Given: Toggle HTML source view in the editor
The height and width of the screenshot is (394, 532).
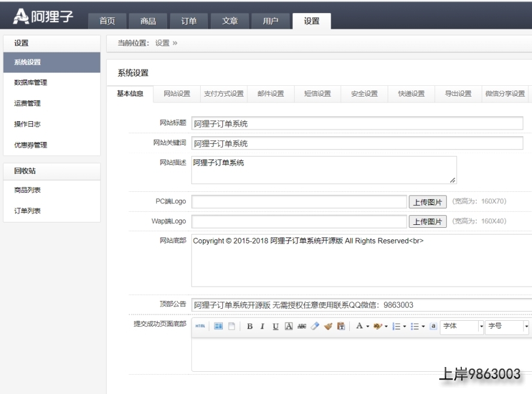Looking at the screenshot, I should coord(200,326).
